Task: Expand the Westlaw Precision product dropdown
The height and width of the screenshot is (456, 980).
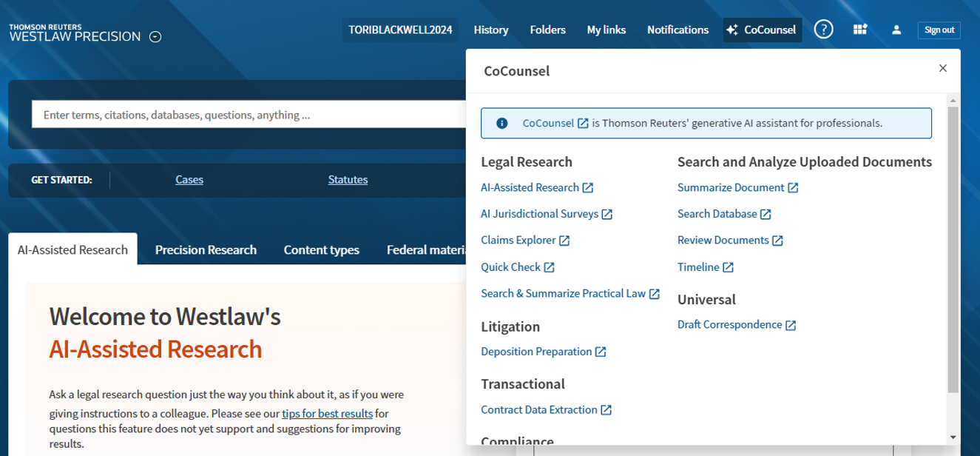Action: coord(155,37)
